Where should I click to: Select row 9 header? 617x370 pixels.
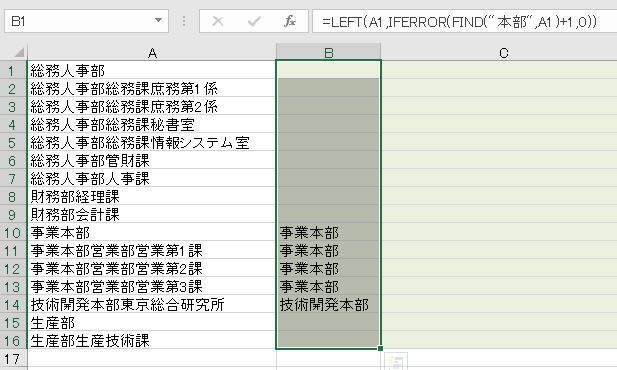(x=13, y=215)
